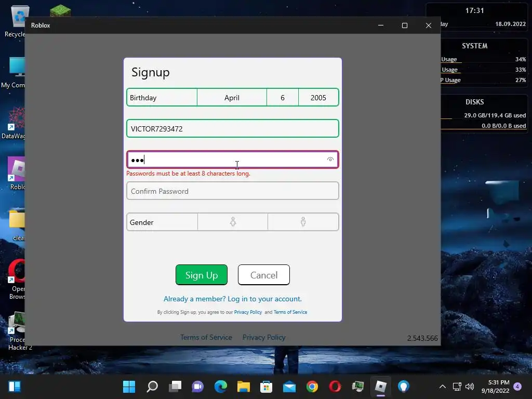Screen dimensions: 532x399
Task: Open the footer Privacy Policy link
Action: point(264,337)
